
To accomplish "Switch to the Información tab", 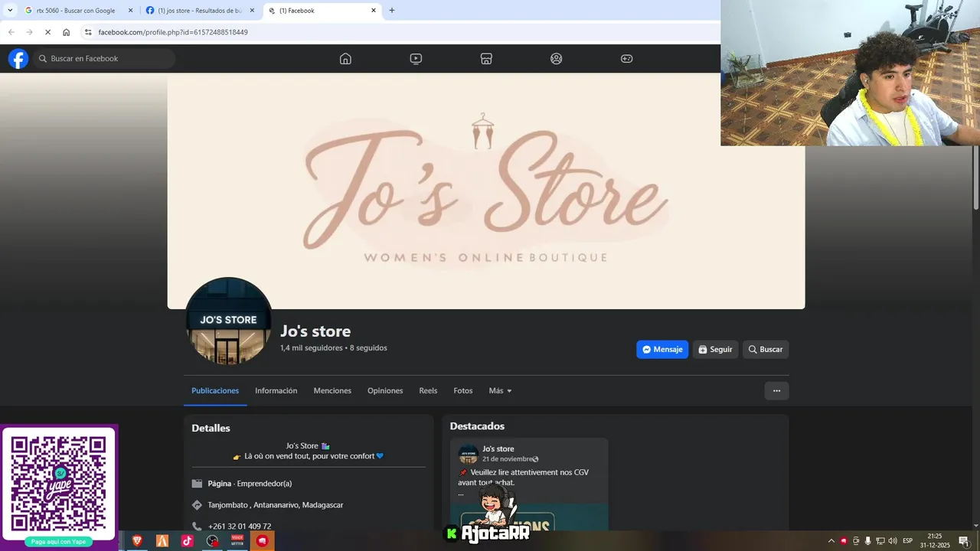I will [276, 391].
